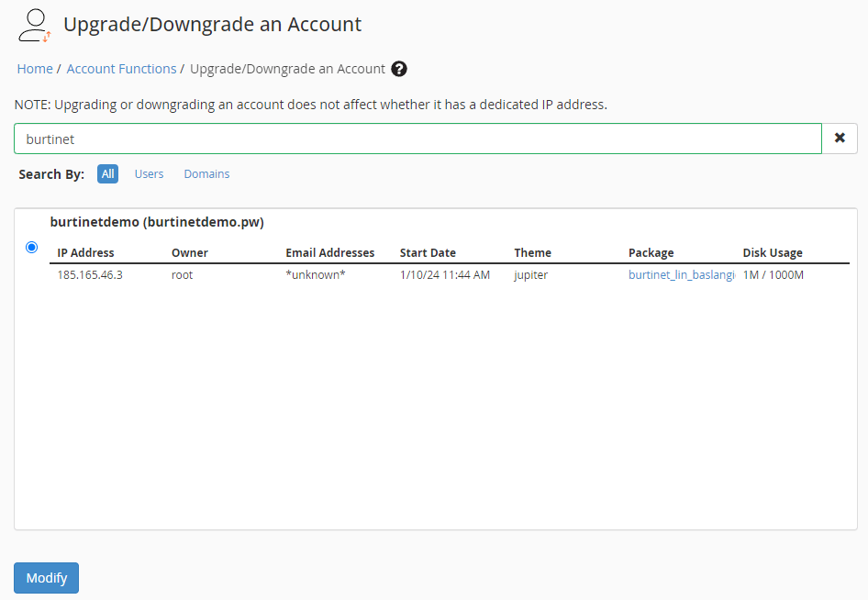Click the IP Address column header
This screenshot has width=868, height=600.
[85, 253]
